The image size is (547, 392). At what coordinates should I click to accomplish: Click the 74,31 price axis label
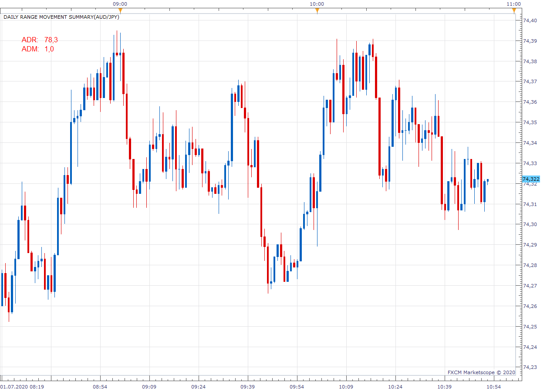[530, 204]
